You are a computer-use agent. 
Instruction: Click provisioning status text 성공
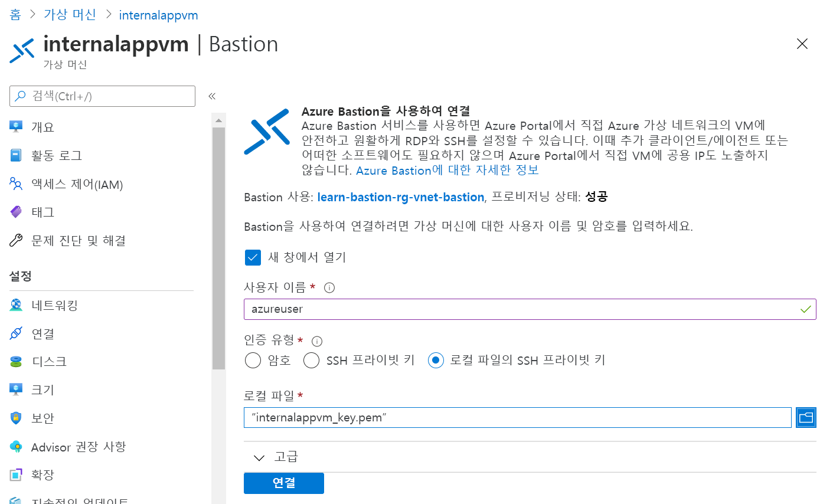click(x=596, y=197)
